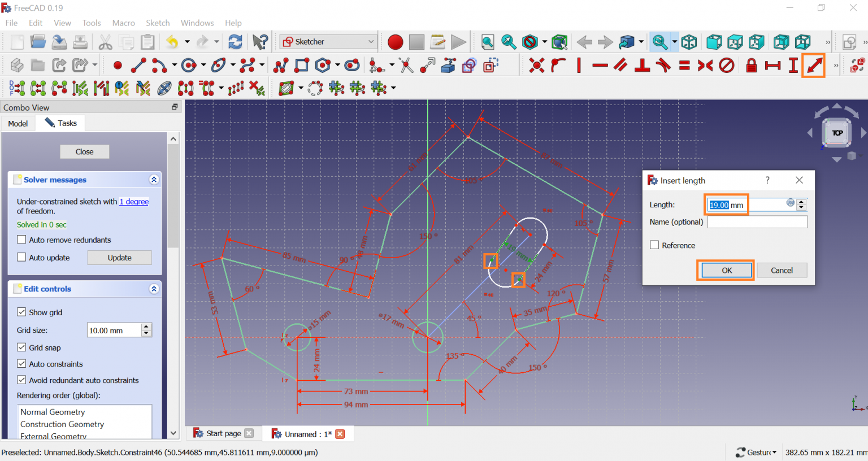Image resolution: width=868 pixels, height=461 pixels.
Task: Enable the Reference checkbox
Action: pyautogui.click(x=654, y=245)
